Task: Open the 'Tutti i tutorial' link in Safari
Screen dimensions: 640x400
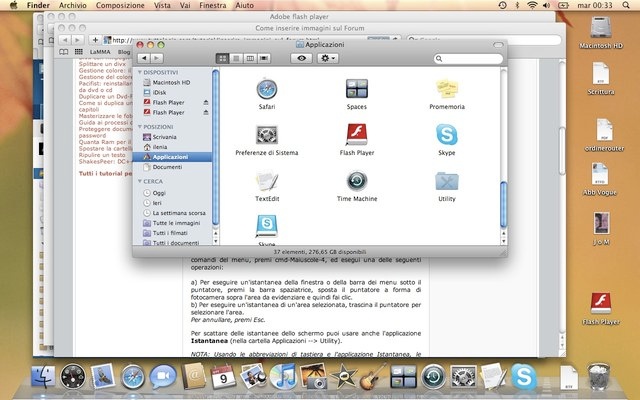Action: (105, 173)
